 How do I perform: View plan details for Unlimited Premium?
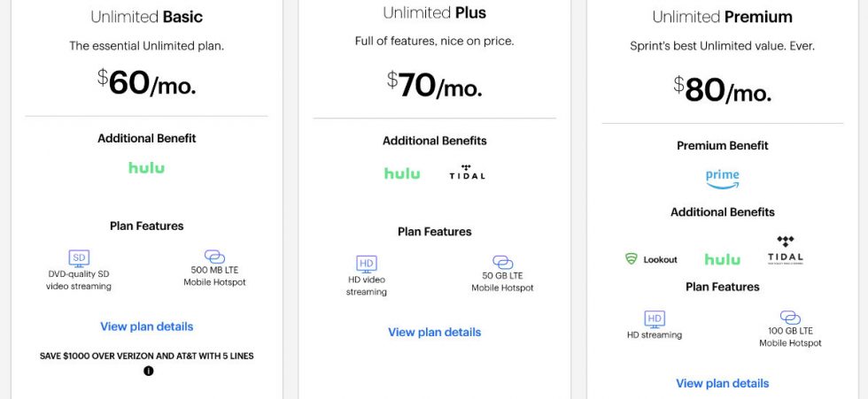(722, 383)
